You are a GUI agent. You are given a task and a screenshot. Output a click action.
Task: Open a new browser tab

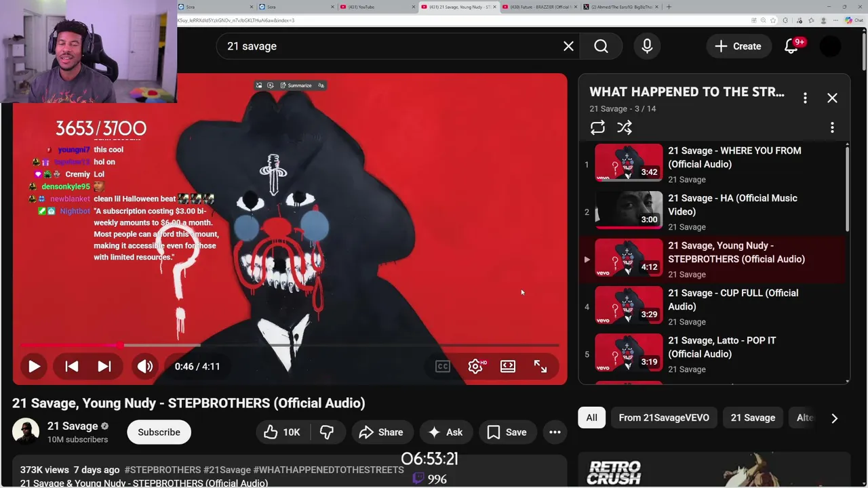(669, 7)
